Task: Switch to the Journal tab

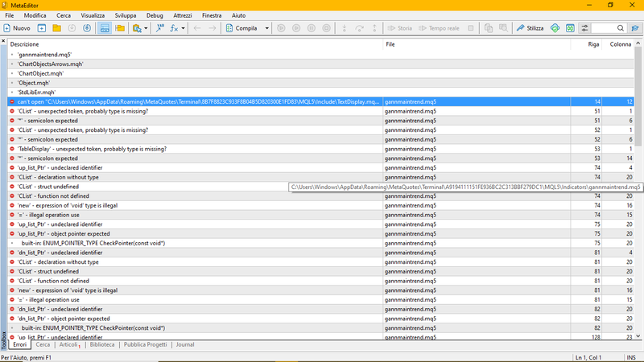Action: point(184,344)
